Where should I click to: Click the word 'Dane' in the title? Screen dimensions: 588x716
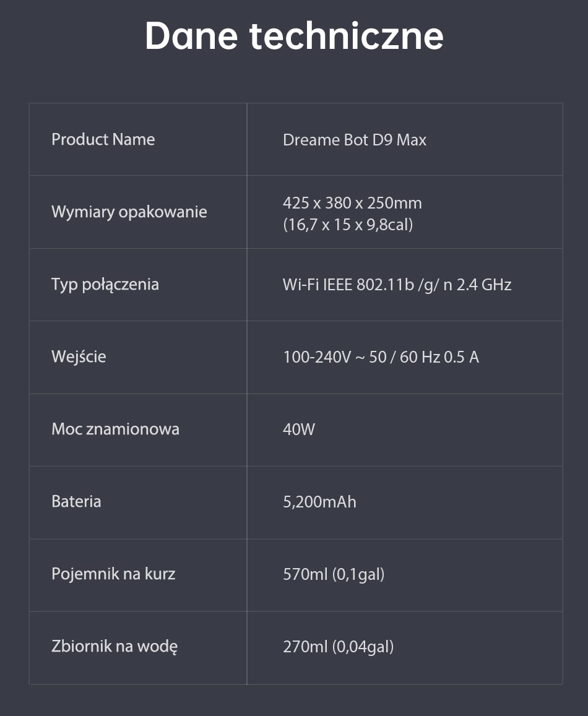tap(191, 36)
